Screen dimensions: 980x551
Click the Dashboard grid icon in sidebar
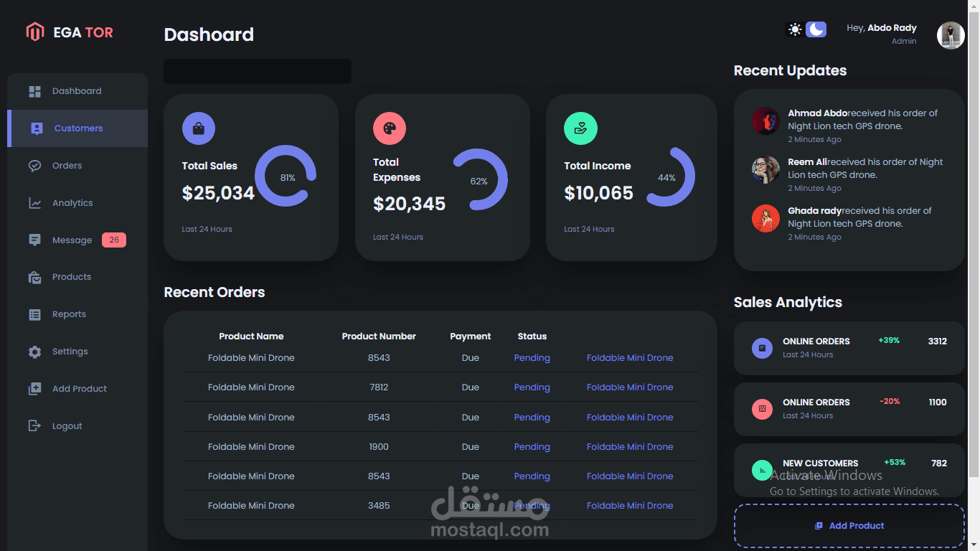(34, 91)
